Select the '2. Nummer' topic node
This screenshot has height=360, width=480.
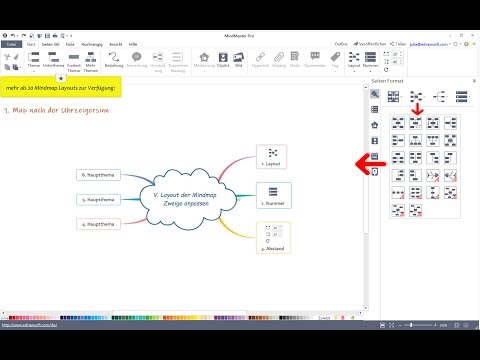[x=274, y=196]
